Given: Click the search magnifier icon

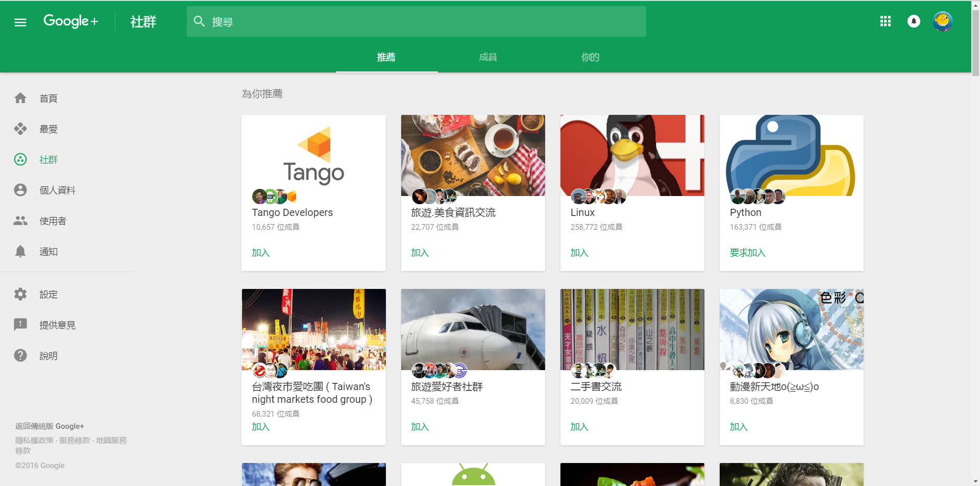Looking at the screenshot, I should [199, 21].
